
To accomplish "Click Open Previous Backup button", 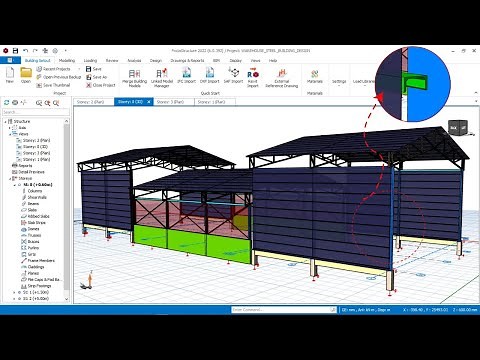I will click(58, 77).
